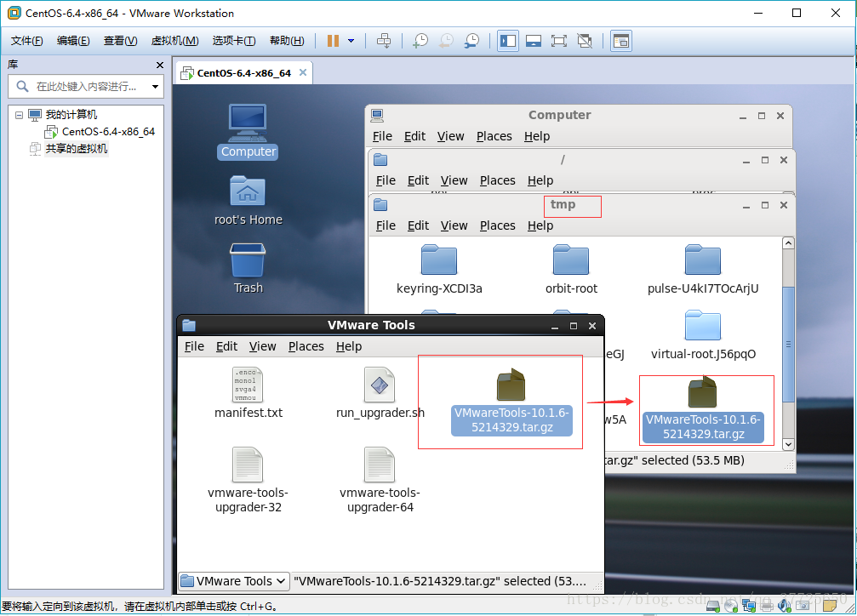Open the 帮助(H) menu
Viewport: 857px width, 616px height.
coord(287,41)
